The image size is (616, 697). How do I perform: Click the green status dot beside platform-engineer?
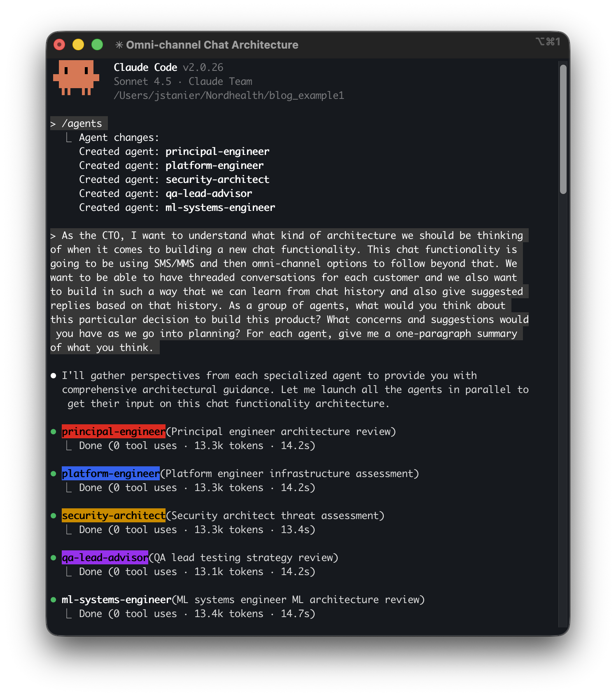tap(54, 474)
